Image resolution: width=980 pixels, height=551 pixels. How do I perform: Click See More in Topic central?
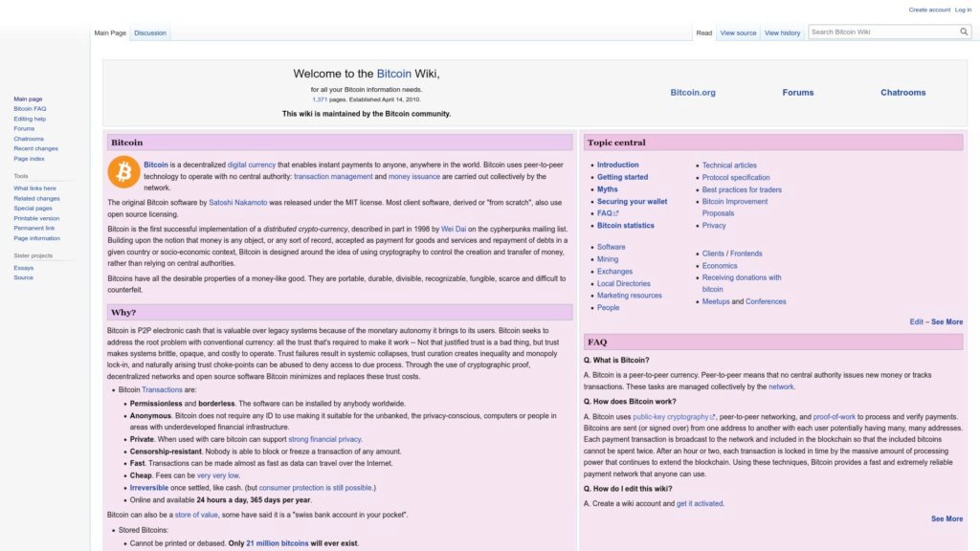click(x=947, y=322)
